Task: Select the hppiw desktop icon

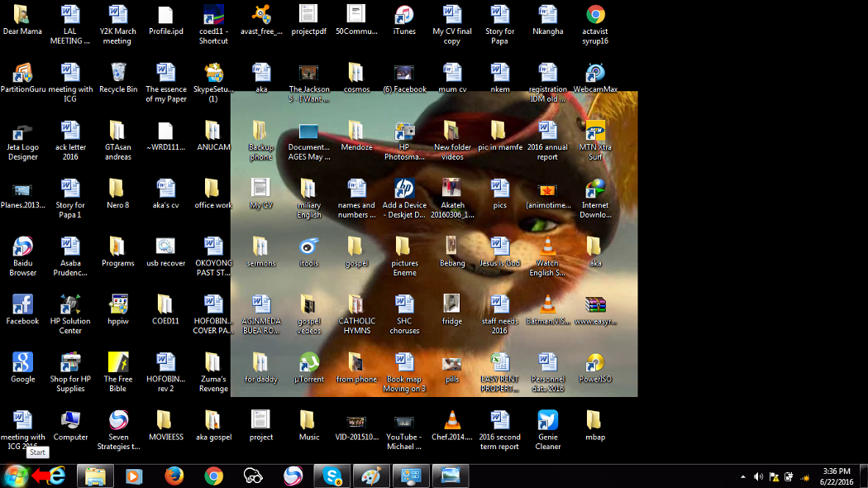Action: click(118, 309)
